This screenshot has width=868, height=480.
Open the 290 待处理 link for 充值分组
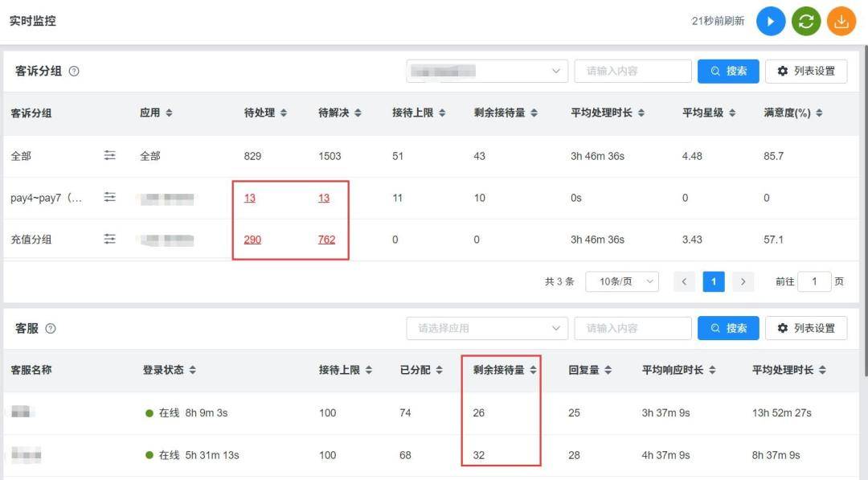pos(252,239)
